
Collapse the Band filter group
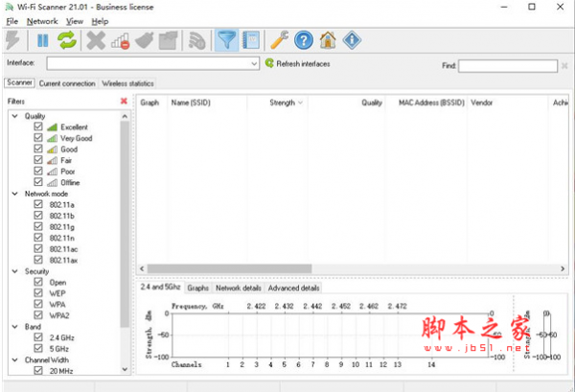point(15,327)
